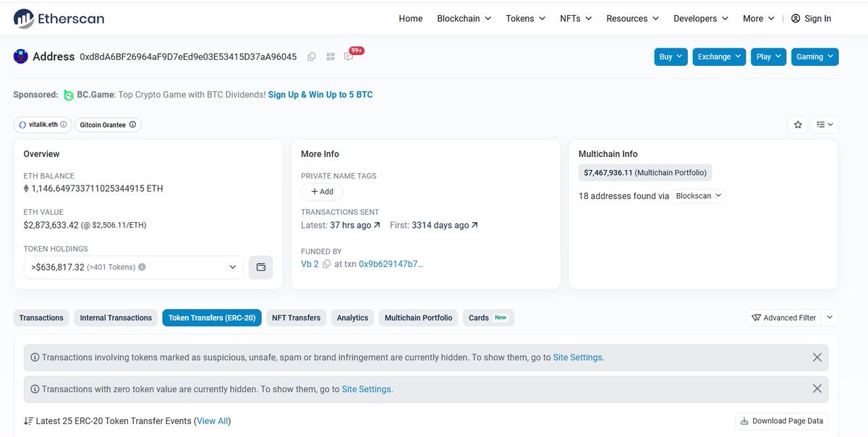868x437 pixels.
Task: Click info icon on Gitcoin Grantee tag
Action: [132, 124]
